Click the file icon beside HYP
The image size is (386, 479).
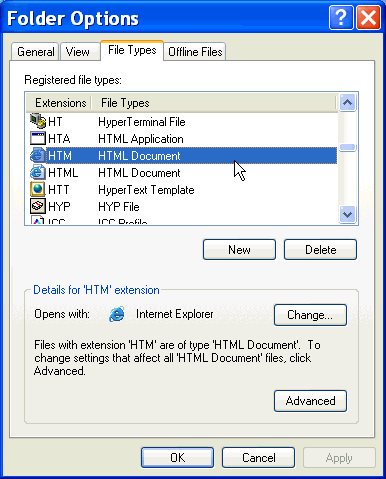[x=38, y=206]
